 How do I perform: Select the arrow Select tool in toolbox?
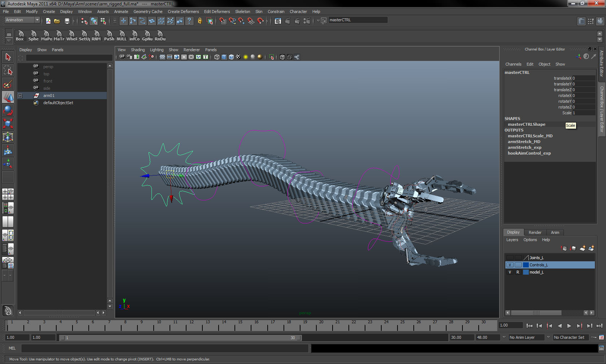[x=8, y=57]
